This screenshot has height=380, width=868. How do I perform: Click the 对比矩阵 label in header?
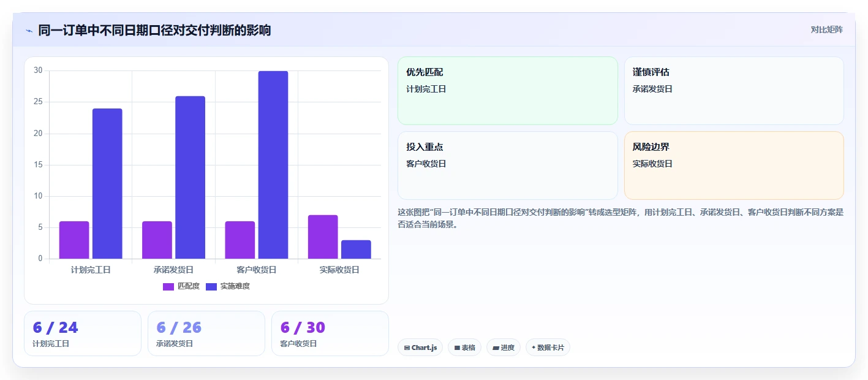pyautogui.click(x=826, y=29)
